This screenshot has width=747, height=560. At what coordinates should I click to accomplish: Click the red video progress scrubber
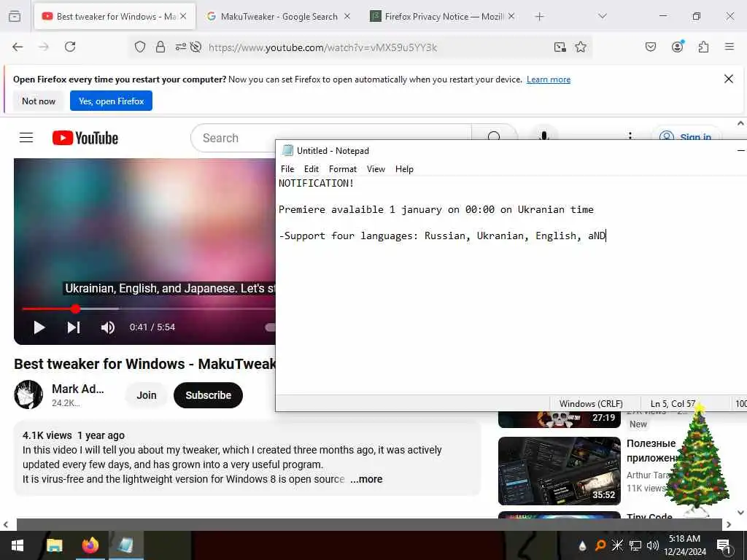75,308
